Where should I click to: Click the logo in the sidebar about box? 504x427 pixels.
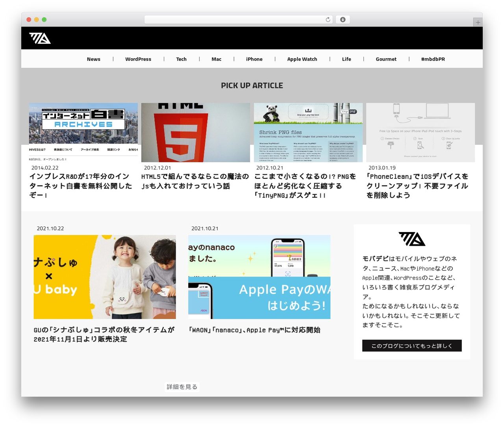click(x=412, y=239)
